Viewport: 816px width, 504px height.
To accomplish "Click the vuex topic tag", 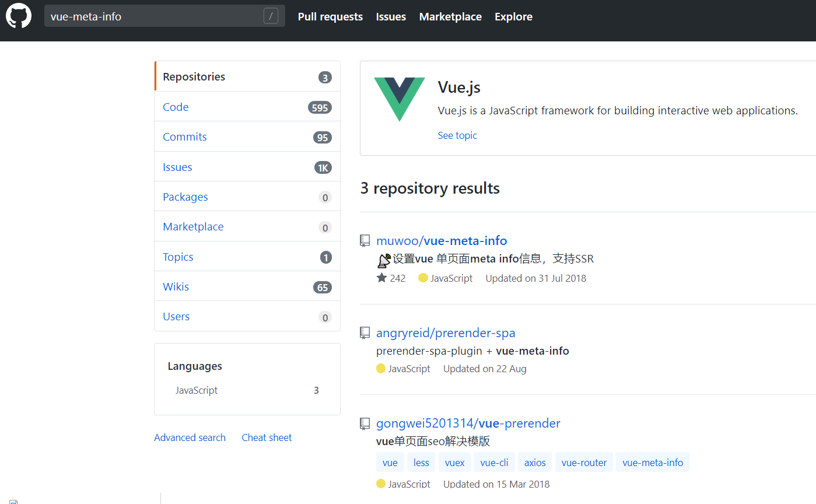I will tap(454, 463).
